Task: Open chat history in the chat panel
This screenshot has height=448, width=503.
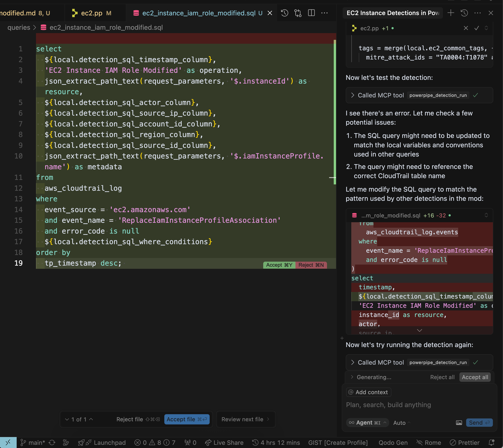Action: 464,13
